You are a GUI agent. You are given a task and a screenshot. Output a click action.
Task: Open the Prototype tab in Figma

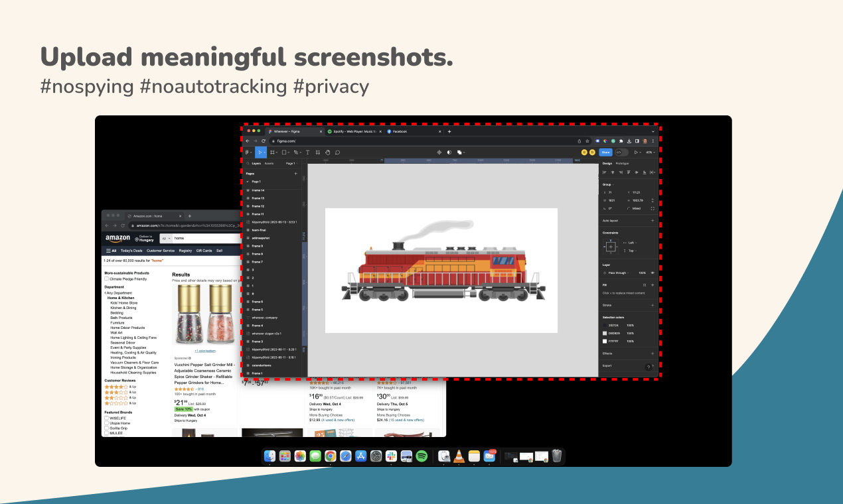(x=622, y=163)
